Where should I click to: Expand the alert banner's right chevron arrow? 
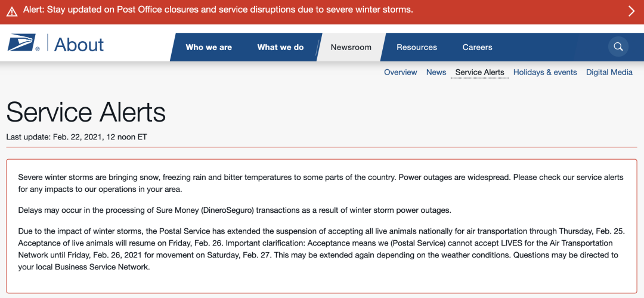click(631, 11)
